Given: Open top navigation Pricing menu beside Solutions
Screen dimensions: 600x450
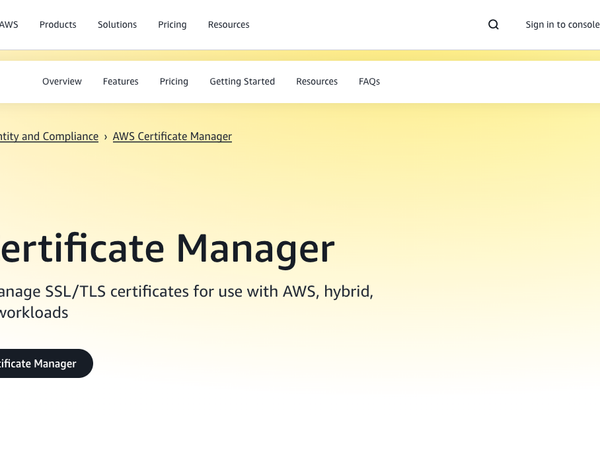Looking at the screenshot, I should pos(172,24).
